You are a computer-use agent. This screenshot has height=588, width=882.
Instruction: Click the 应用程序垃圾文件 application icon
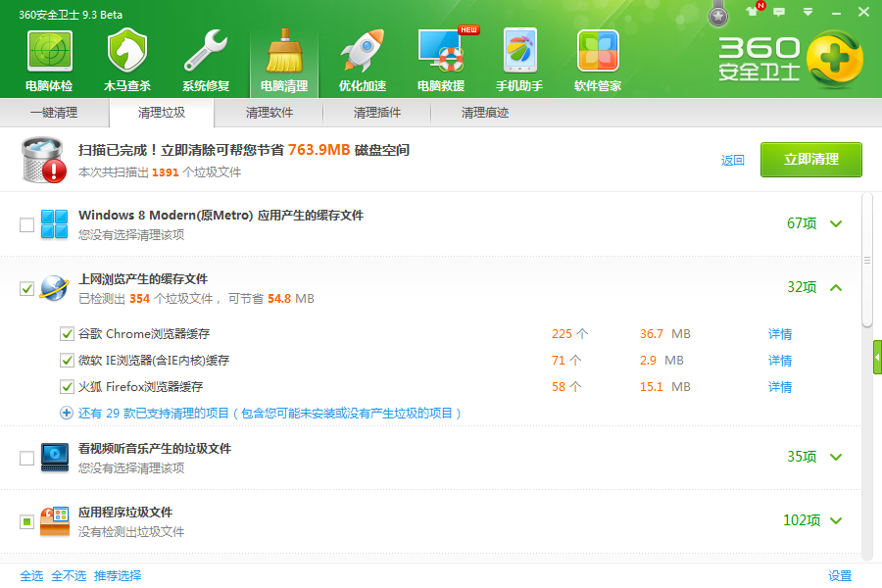[55, 521]
